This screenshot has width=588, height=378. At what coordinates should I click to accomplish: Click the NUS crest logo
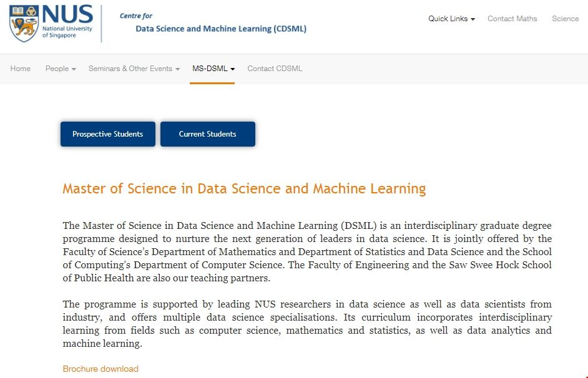[24, 24]
